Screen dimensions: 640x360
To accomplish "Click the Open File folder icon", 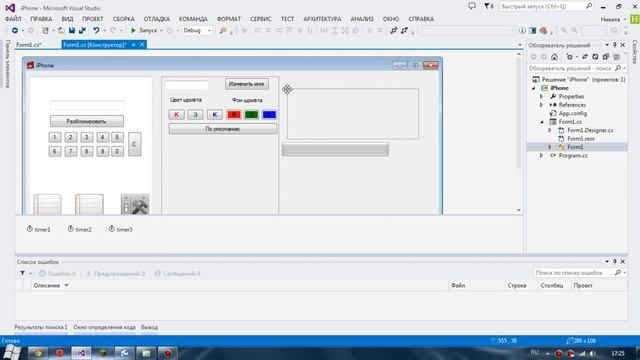I will pyautogui.click(x=61, y=31).
